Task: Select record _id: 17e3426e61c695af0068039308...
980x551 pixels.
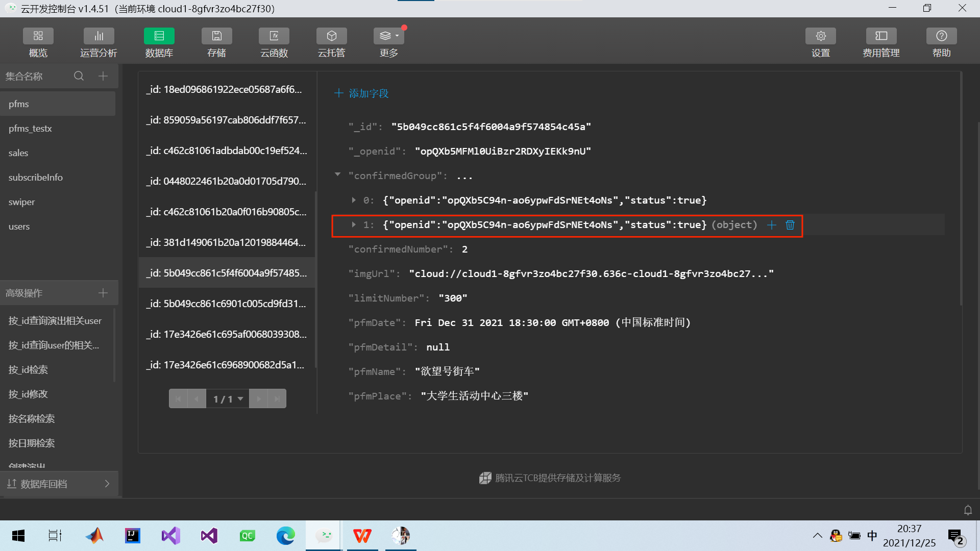Action: point(227,334)
